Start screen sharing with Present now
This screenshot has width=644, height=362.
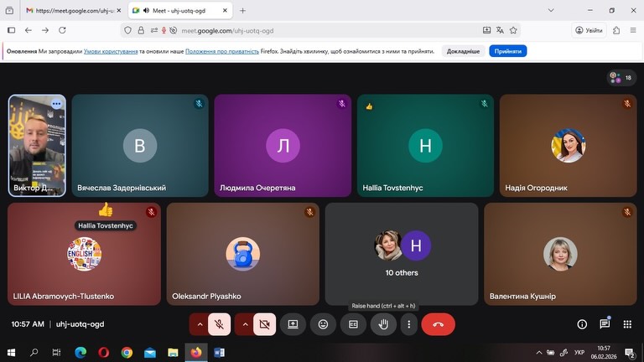[293, 323]
